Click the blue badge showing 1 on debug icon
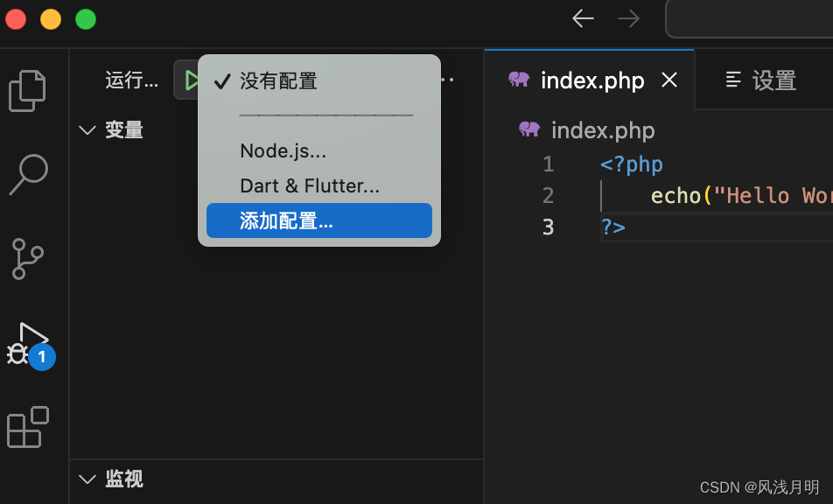 point(41,357)
